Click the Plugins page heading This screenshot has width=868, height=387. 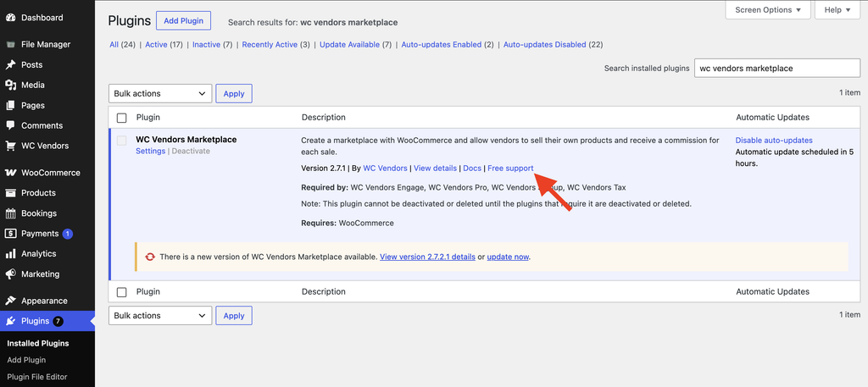pos(130,21)
